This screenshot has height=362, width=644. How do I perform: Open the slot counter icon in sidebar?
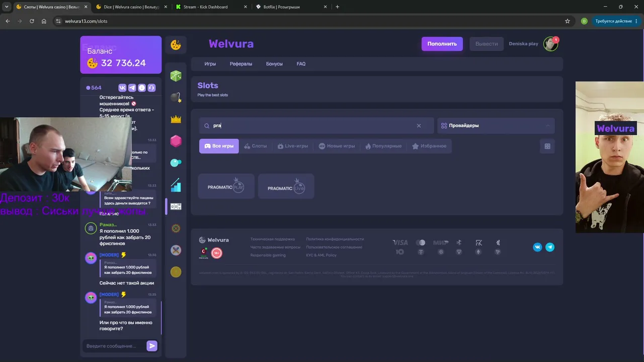tap(176, 207)
